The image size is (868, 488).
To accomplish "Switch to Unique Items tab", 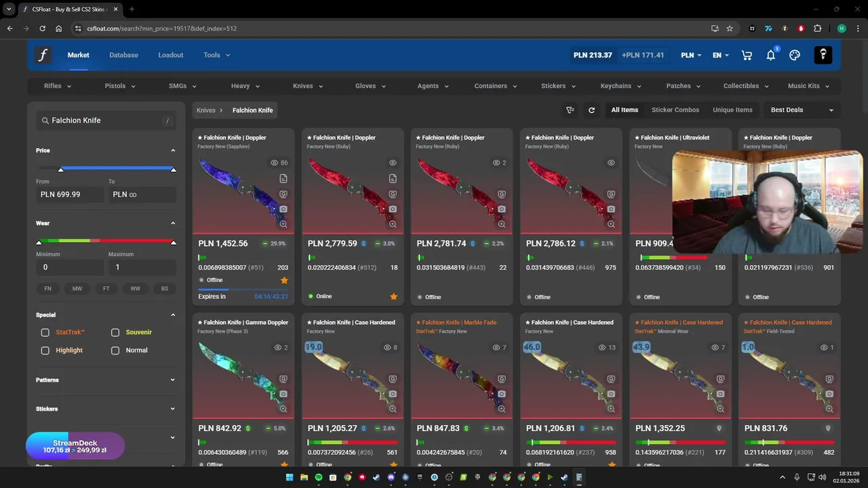I will pyautogui.click(x=732, y=110).
